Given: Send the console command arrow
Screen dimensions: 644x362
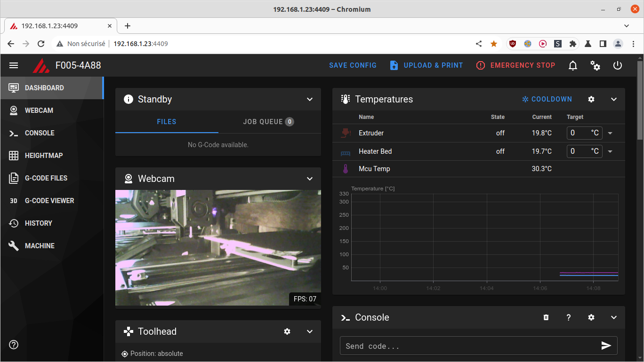Looking at the screenshot, I should tap(606, 346).
